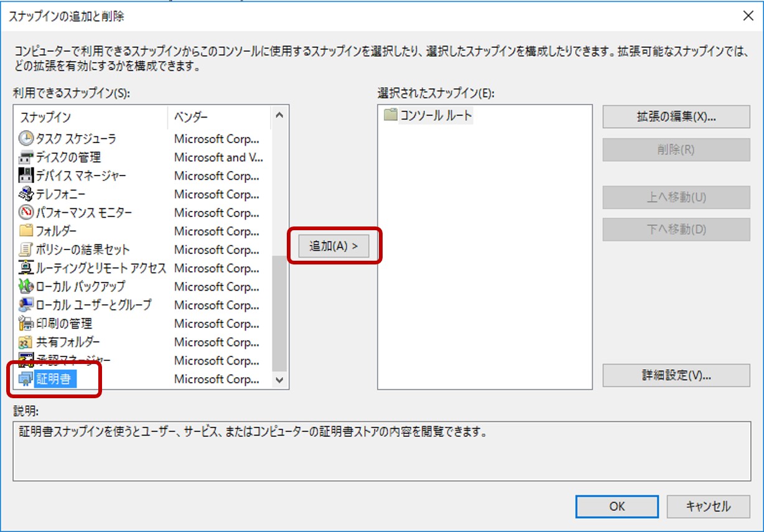Confirm with the OK button
The image size is (764, 532).
pos(617,506)
